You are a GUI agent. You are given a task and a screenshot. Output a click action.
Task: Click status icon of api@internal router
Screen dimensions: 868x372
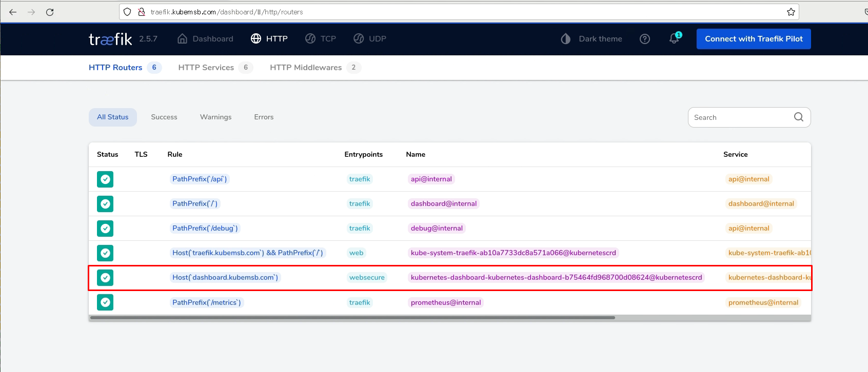(105, 179)
